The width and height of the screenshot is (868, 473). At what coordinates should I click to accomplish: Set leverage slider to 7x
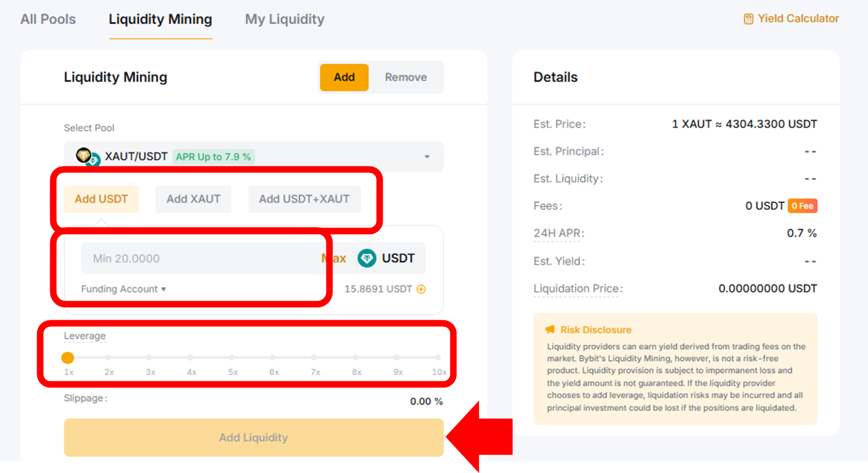pos(314,358)
